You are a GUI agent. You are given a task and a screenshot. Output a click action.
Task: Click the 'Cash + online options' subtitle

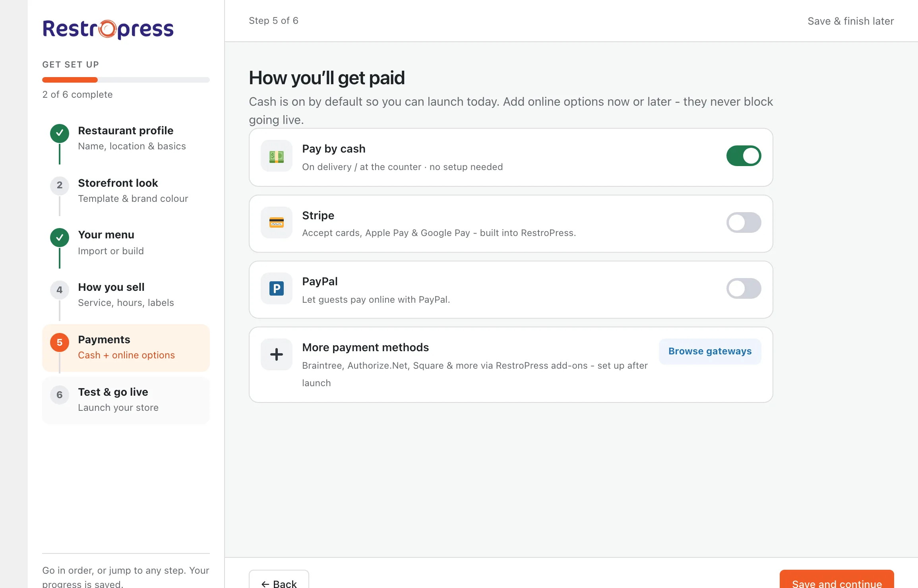(x=126, y=355)
